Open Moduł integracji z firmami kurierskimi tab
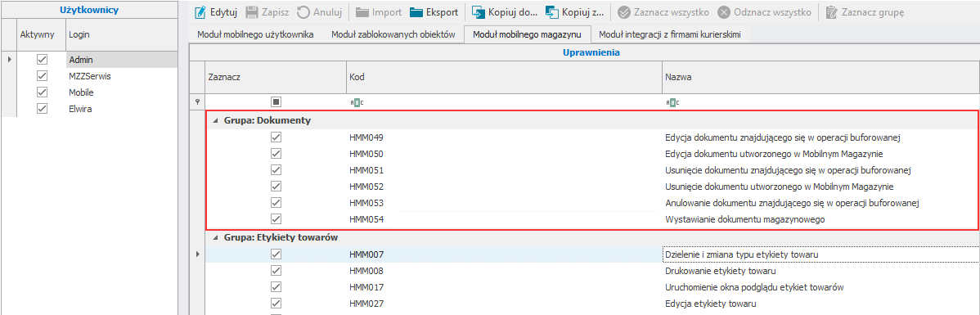 click(670, 35)
